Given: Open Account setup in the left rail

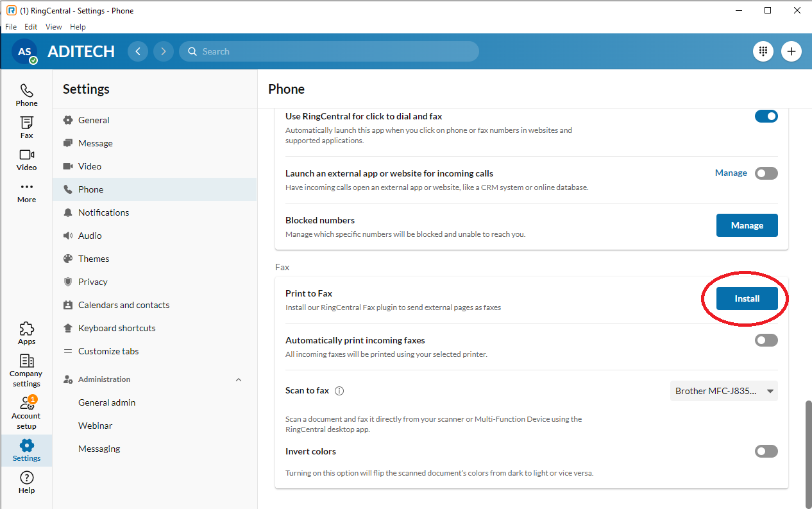Looking at the screenshot, I should point(26,413).
